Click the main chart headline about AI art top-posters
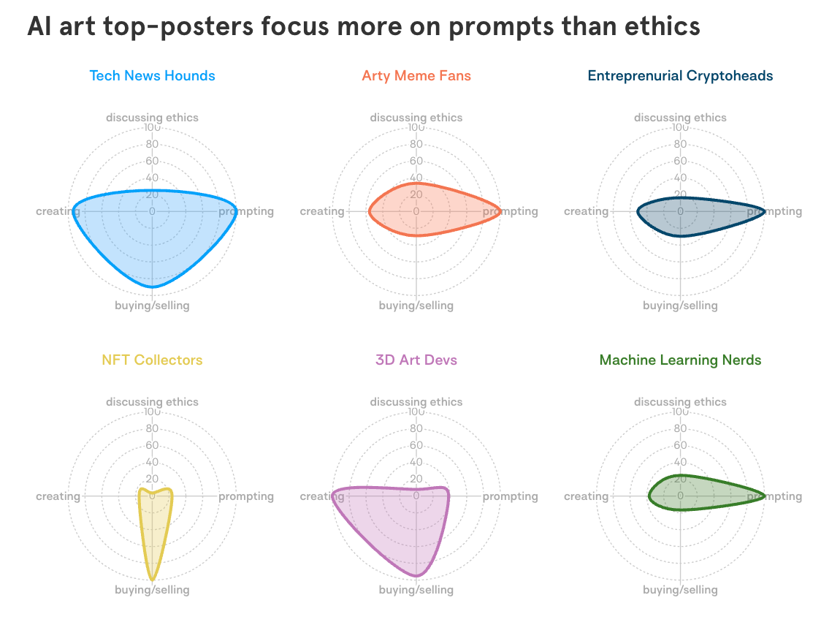The image size is (840, 633). (x=363, y=27)
